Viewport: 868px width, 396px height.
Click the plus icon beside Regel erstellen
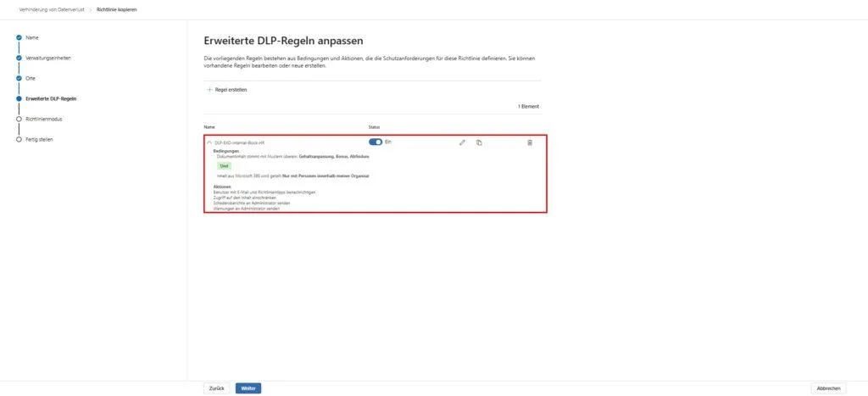click(209, 89)
